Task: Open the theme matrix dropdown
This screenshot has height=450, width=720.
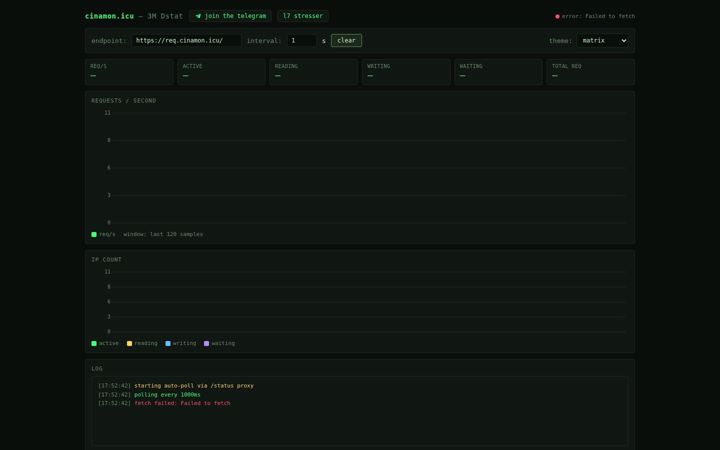Action: click(x=603, y=40)
